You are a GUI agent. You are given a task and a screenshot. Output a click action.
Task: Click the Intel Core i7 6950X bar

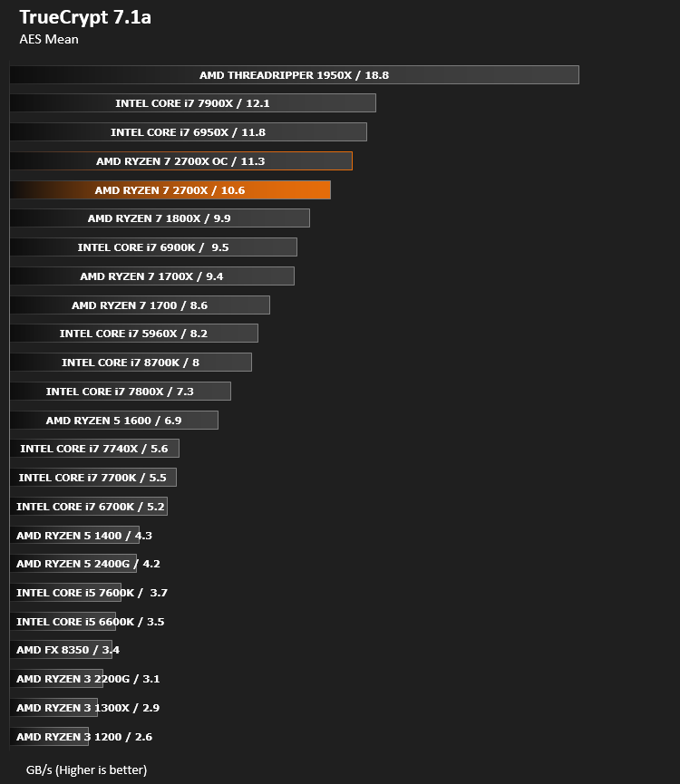189,132
